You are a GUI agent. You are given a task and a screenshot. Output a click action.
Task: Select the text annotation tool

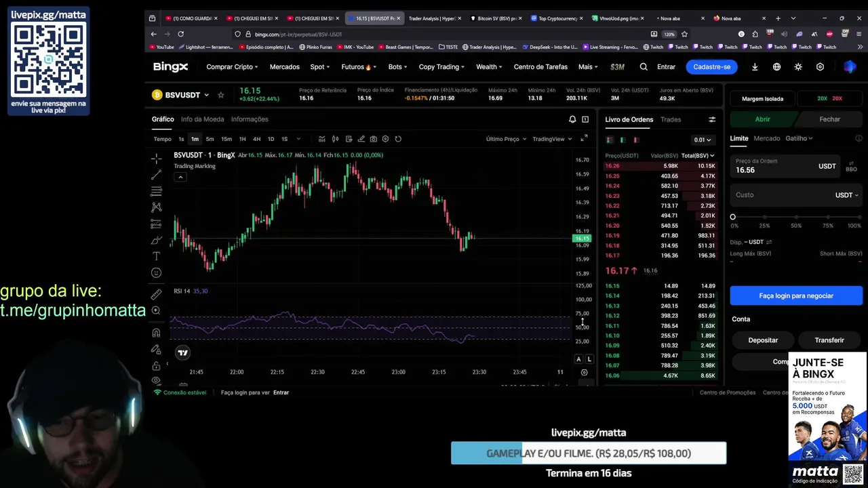156,256
